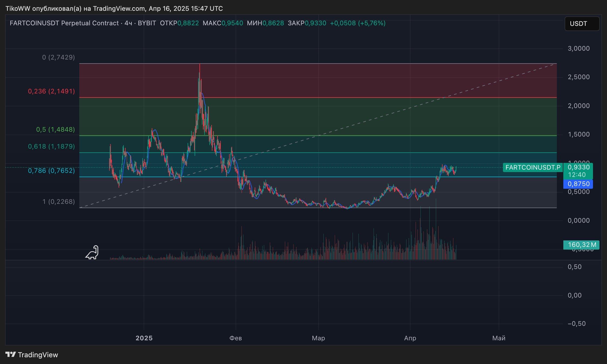Click the FARTCOINUSDT Perpetual Contract title
The width and height of the screenshot is (607, 364).
pyautogui.click(x=64, y=23)
